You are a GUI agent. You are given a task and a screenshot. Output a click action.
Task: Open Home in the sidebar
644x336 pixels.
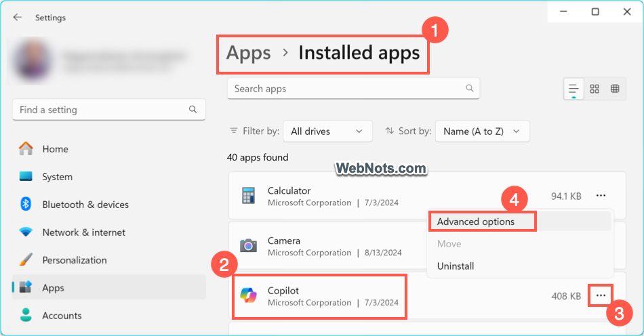point(109,149)
